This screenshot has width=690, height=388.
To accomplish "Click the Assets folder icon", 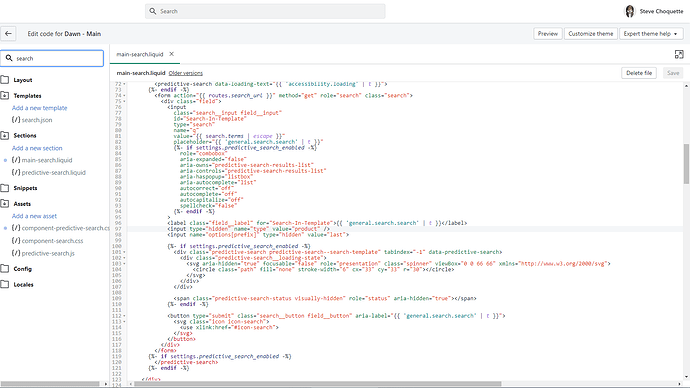I will tap(5, 204).
